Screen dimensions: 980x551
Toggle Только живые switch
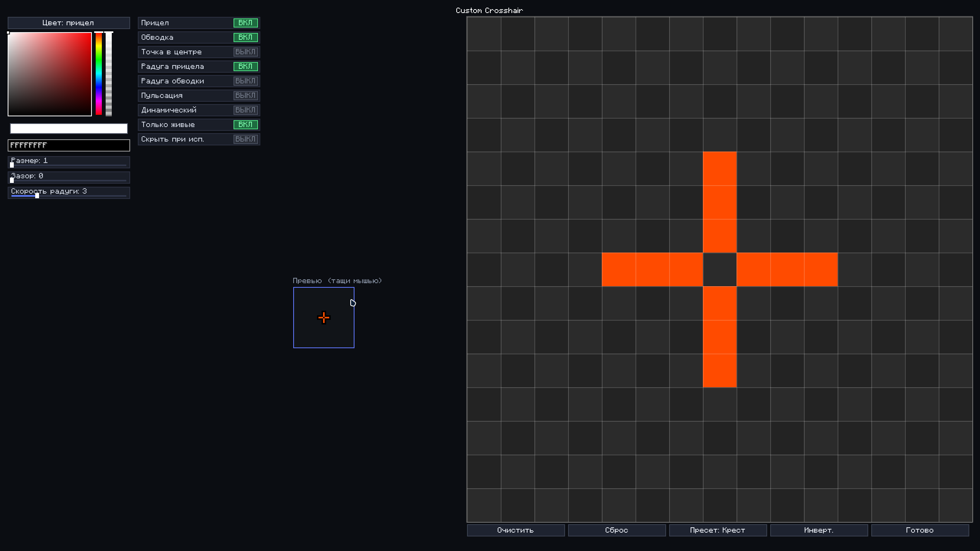(x=245, y=125)
